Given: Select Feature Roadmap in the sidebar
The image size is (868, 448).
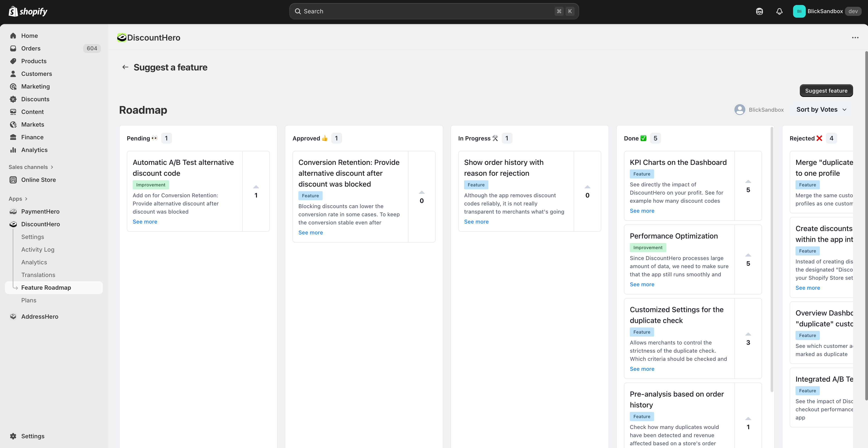Looking at the screenshot, I should pyautogui.click(x=54, y=288).
